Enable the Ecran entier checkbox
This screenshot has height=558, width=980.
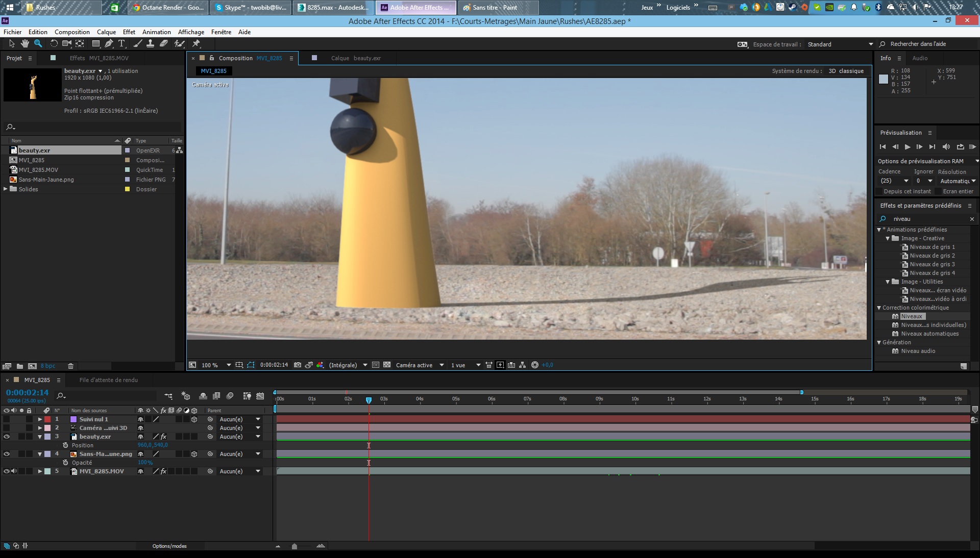[938, 191]
